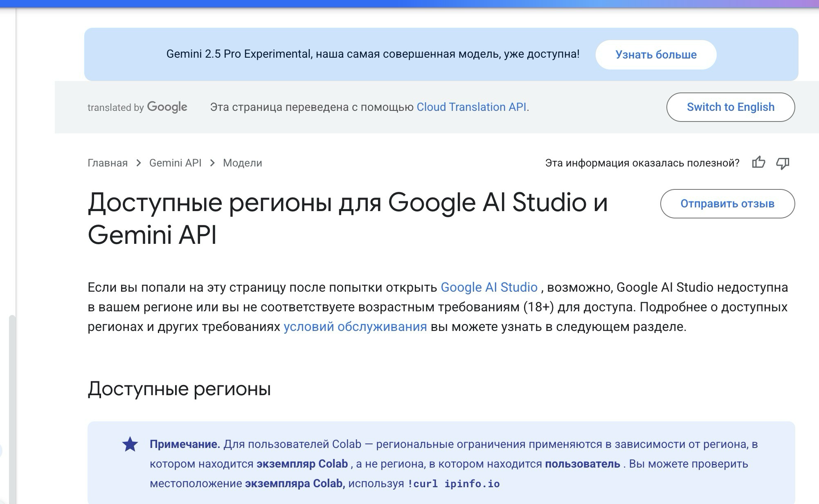Viewport: 819px width, 504px height.
Task: Click the bold "Примечание." label
Action: pyautogui.click(x=185, y=444)
